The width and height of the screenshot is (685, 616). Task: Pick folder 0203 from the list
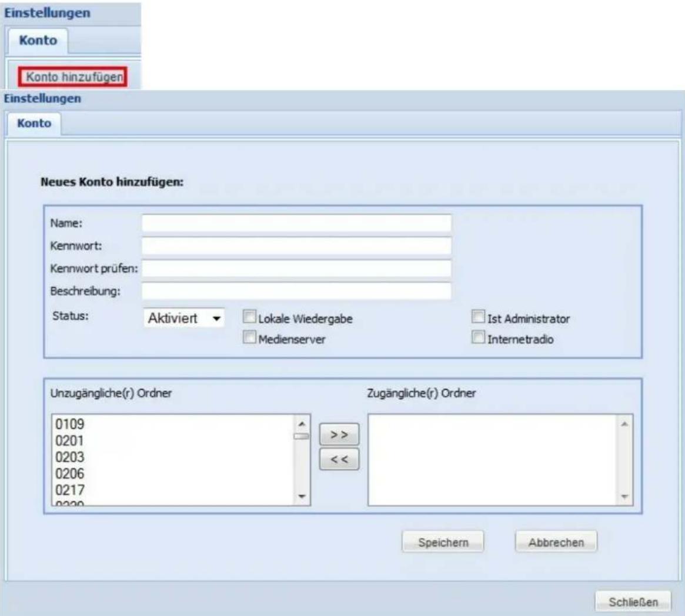click(x=70, y=457)
